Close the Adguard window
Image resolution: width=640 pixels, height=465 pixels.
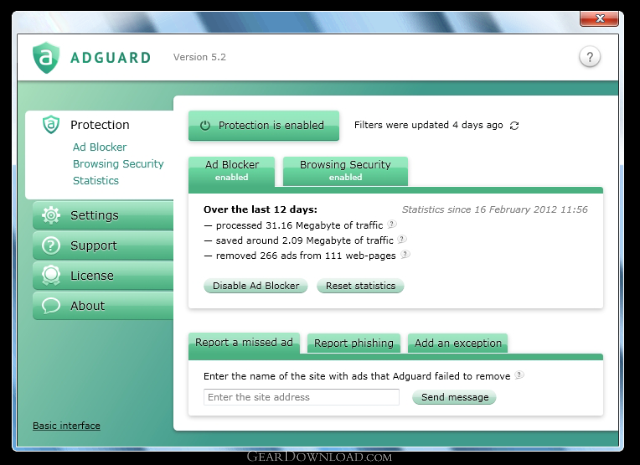(599, 18)
